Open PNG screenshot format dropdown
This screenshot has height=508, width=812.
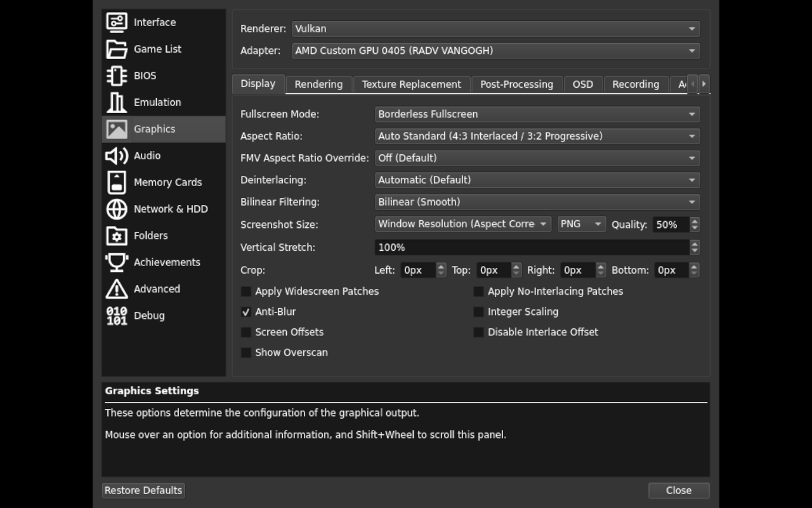(582, 224)
